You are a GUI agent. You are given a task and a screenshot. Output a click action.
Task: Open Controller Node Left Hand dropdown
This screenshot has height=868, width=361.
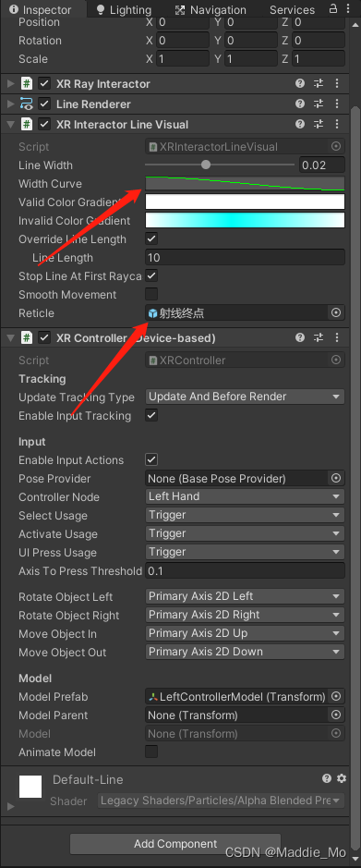(x=245, y=496)
